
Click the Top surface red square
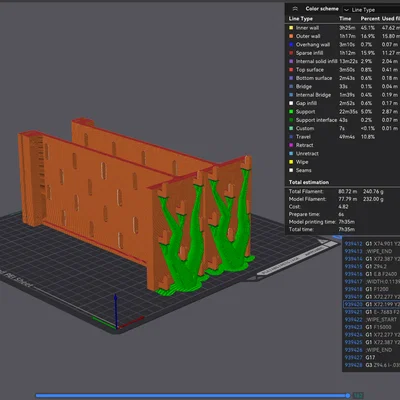click(x=291, y=70)
